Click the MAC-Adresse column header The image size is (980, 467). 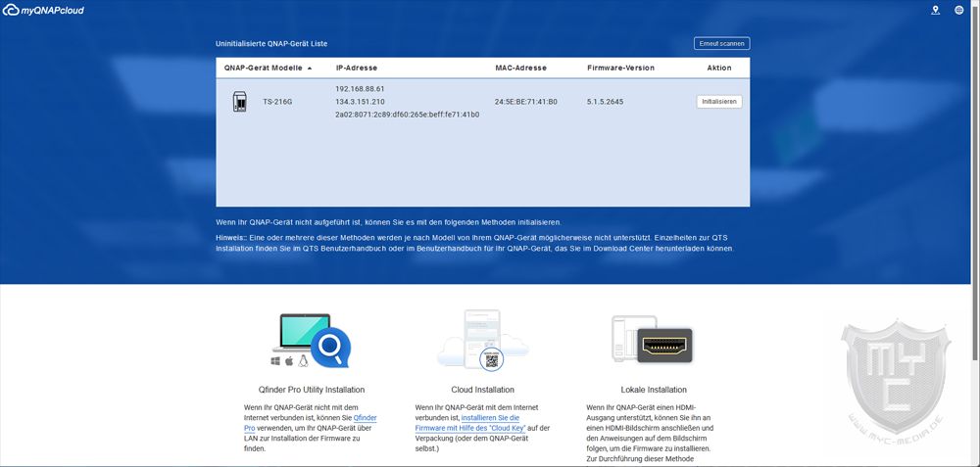[520, 69]
